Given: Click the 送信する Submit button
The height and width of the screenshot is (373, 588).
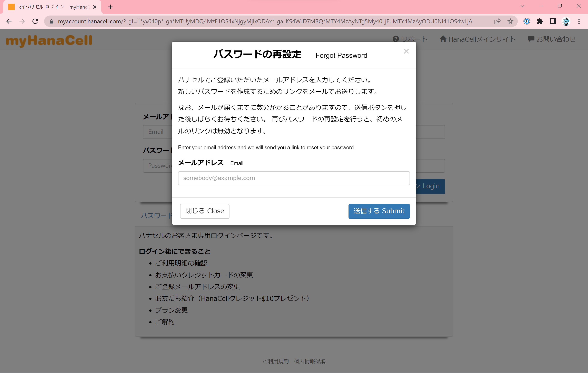Looking at the screenshot, I should 379,211.
